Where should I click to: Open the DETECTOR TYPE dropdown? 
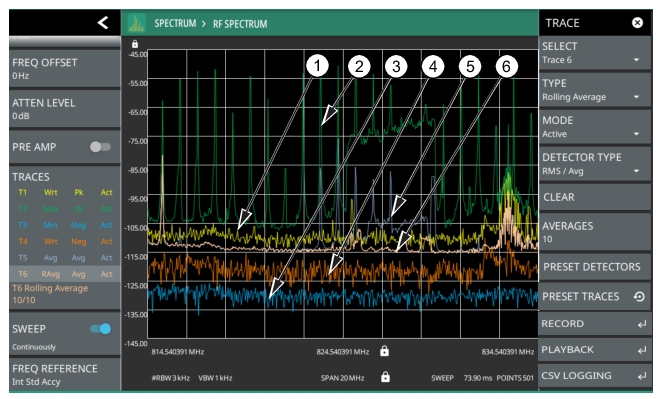[594, 164]
